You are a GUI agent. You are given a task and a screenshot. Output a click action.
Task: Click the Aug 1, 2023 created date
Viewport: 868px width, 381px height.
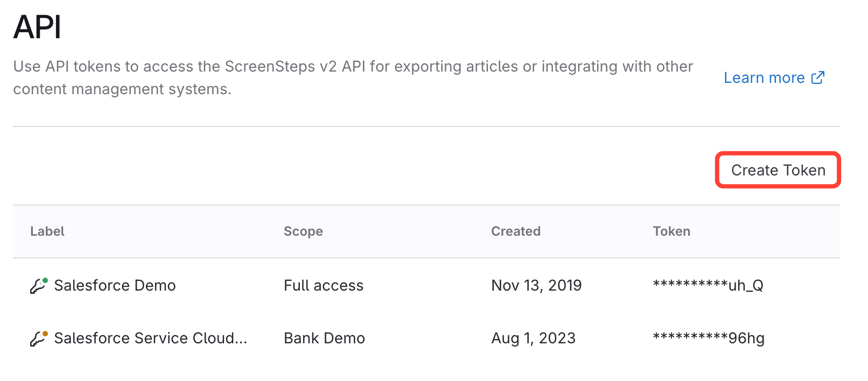point(533,338)
